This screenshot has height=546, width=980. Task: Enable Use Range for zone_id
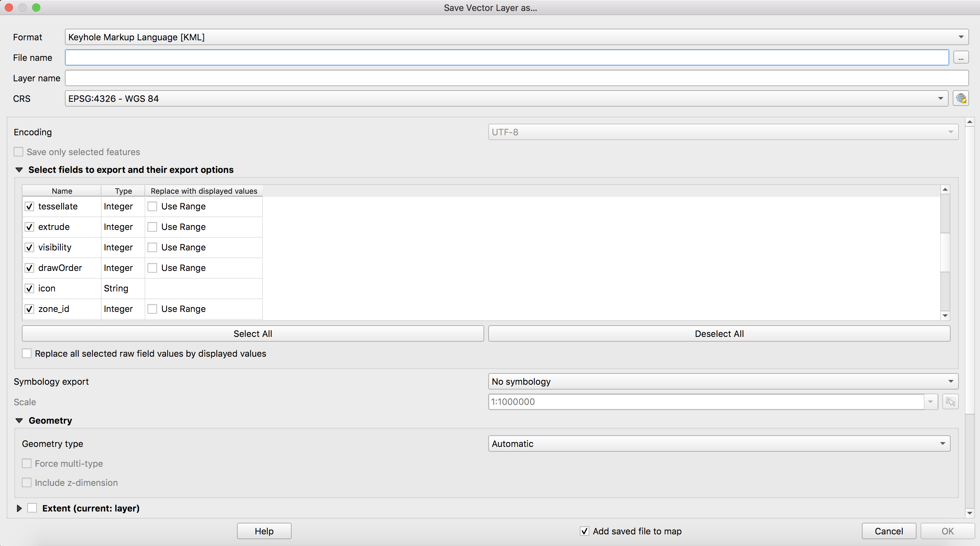[152, 309]
